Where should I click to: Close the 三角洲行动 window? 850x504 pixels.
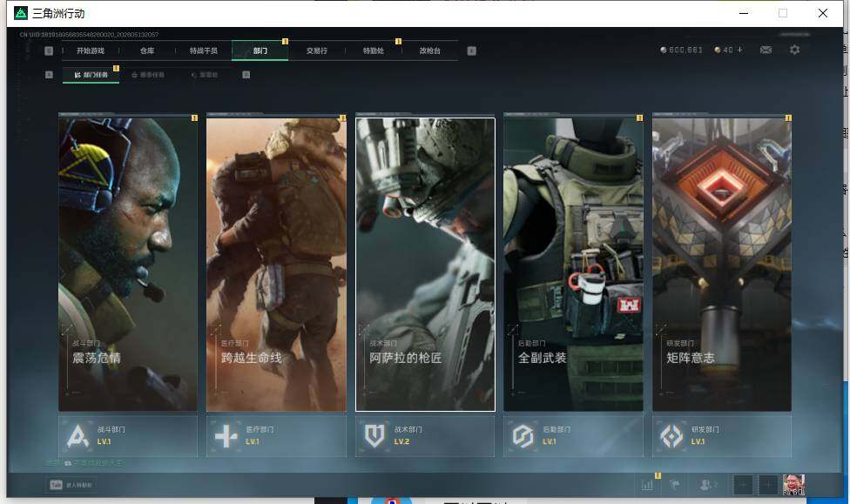pos(823,13)
